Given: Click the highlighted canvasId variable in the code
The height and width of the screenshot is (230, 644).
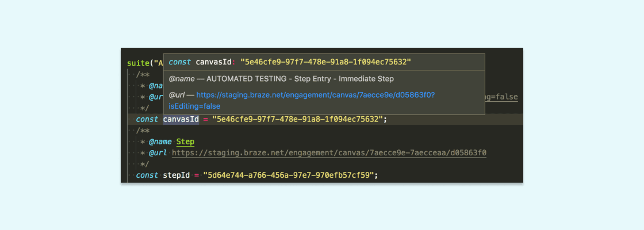Looking at the screenshot, I should pyautogui.click(x=181, y=120).
